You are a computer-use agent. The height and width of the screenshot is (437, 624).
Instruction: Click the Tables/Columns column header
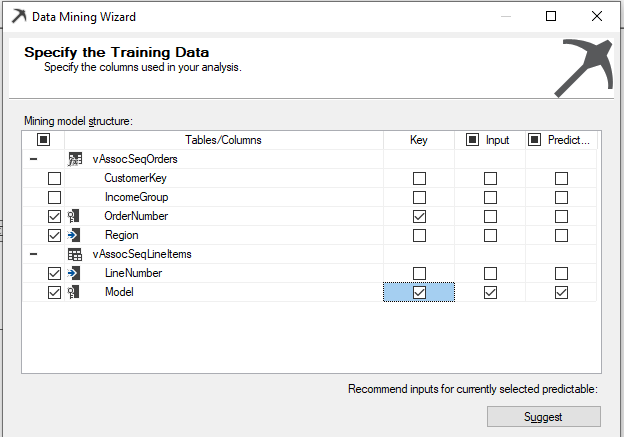pyautogui.click(x=223, y=140)
